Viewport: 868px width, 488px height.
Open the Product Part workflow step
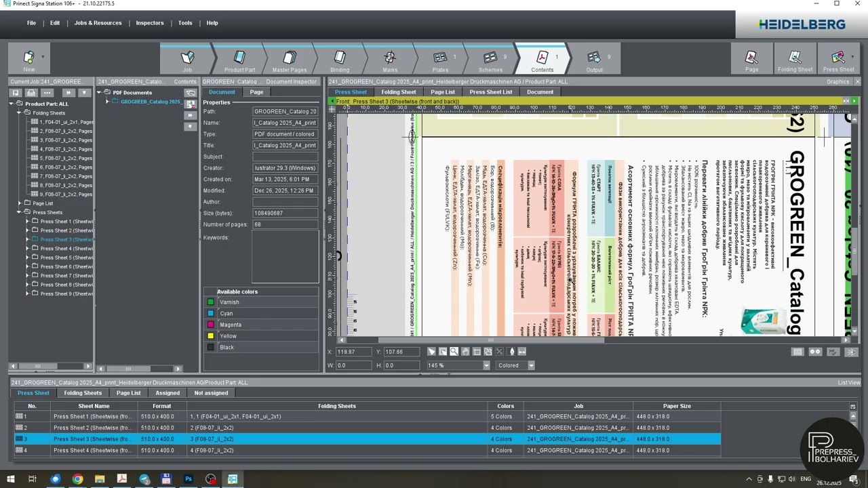[239, 59]
